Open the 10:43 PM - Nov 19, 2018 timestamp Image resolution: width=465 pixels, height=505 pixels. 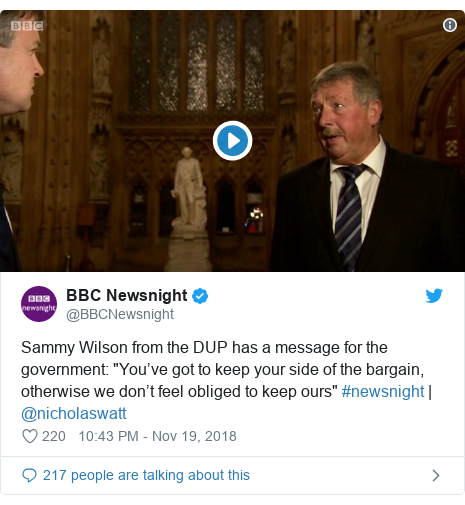tap(157, 436)
